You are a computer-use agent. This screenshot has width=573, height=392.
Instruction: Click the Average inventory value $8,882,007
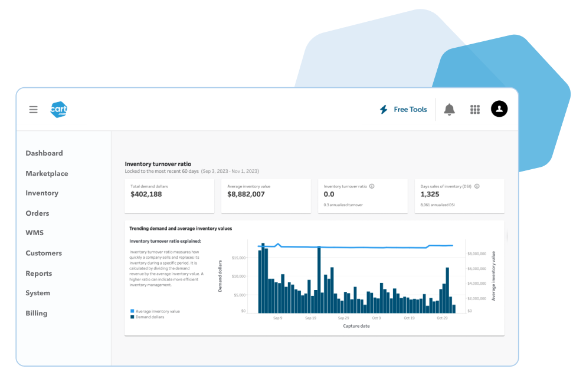point(246,194)
